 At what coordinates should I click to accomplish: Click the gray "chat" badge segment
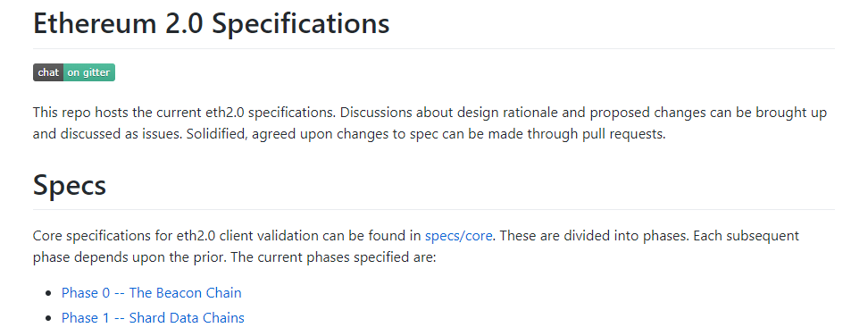point(49,72)
